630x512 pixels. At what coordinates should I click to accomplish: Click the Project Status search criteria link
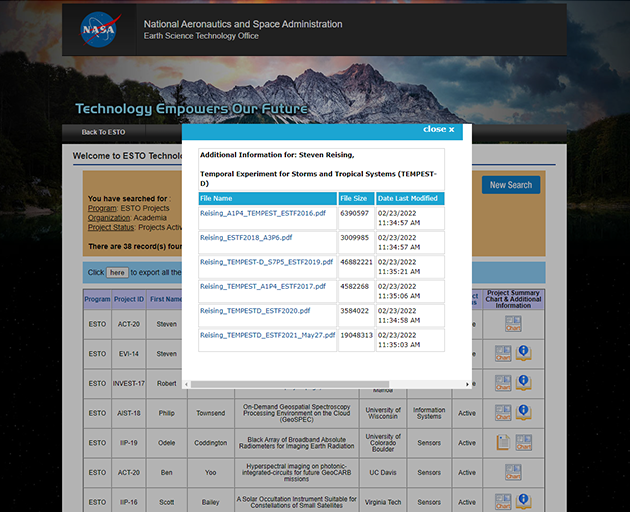click(x=111, y=227)
